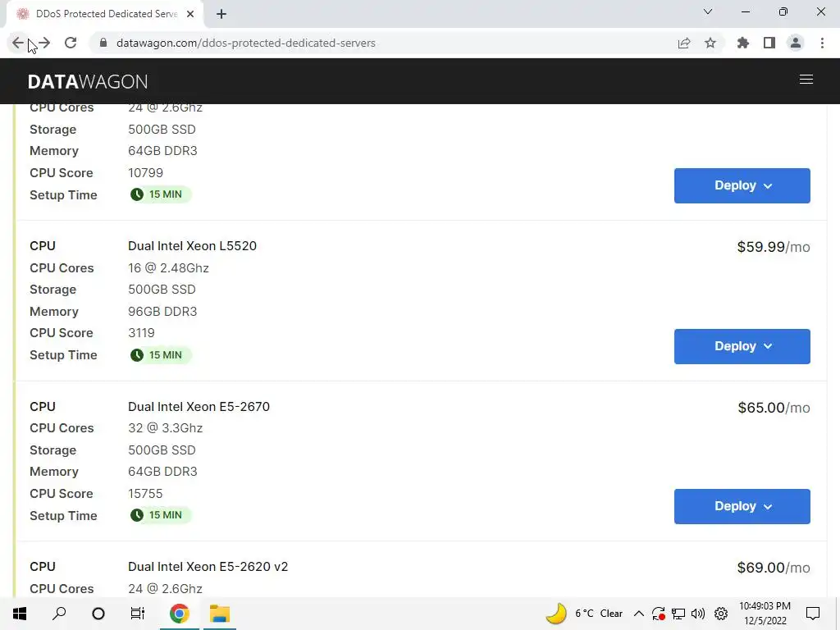Deploy the 64GB DDR3 10799 score server
The width and height of the screenshot is (840, 630).
click(742, 186)
